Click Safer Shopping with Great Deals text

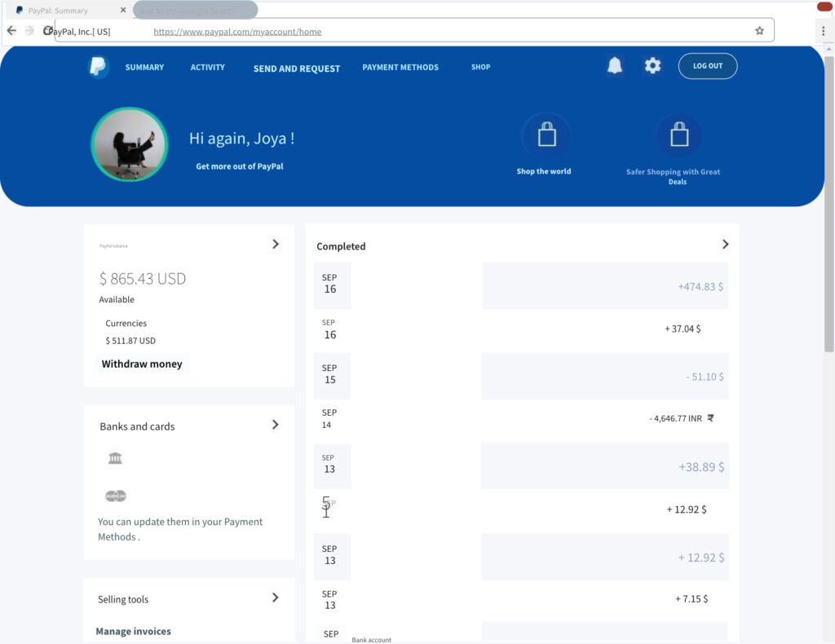[673, 177]
